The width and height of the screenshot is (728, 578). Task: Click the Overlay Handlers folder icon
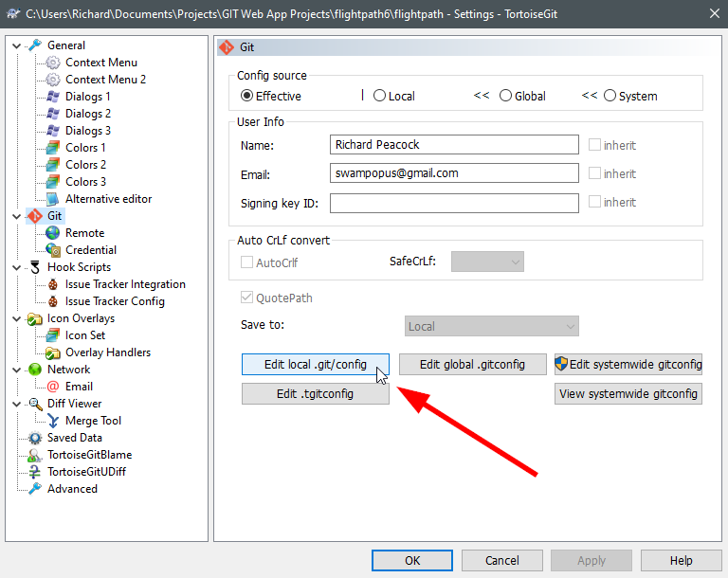(53, 352)
